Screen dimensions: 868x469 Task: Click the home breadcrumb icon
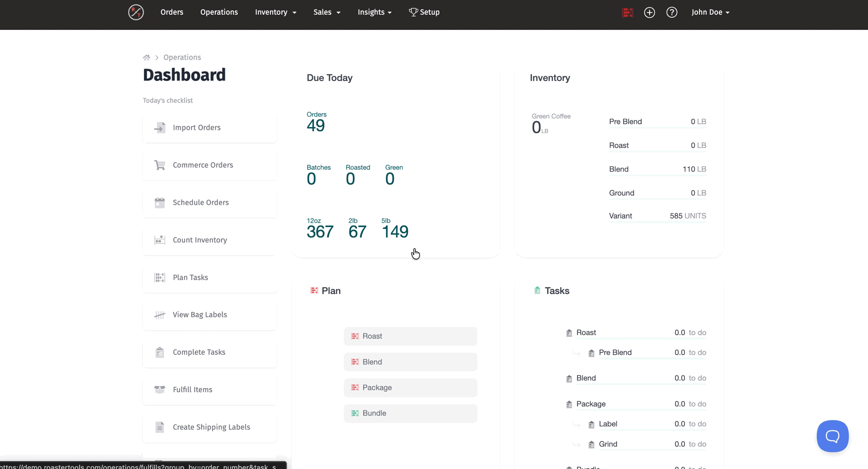click(x=147, y=57)
